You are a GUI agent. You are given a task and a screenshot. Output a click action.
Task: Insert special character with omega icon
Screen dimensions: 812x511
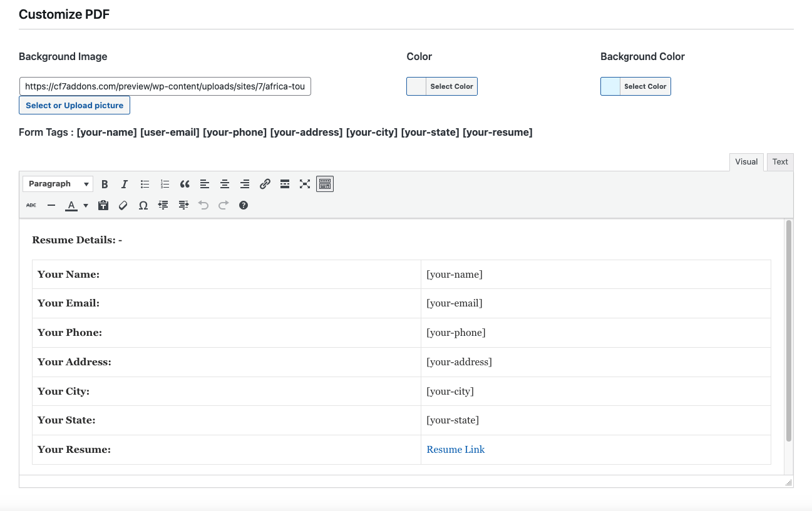[x=143, y=205]
